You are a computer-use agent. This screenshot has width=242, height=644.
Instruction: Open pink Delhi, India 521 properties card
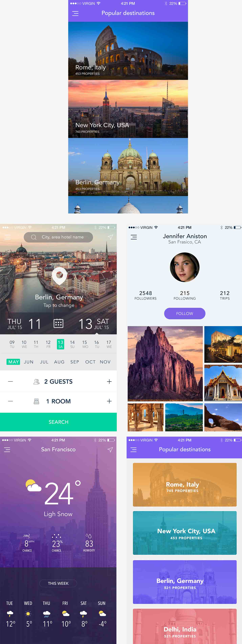coord(185,626)
